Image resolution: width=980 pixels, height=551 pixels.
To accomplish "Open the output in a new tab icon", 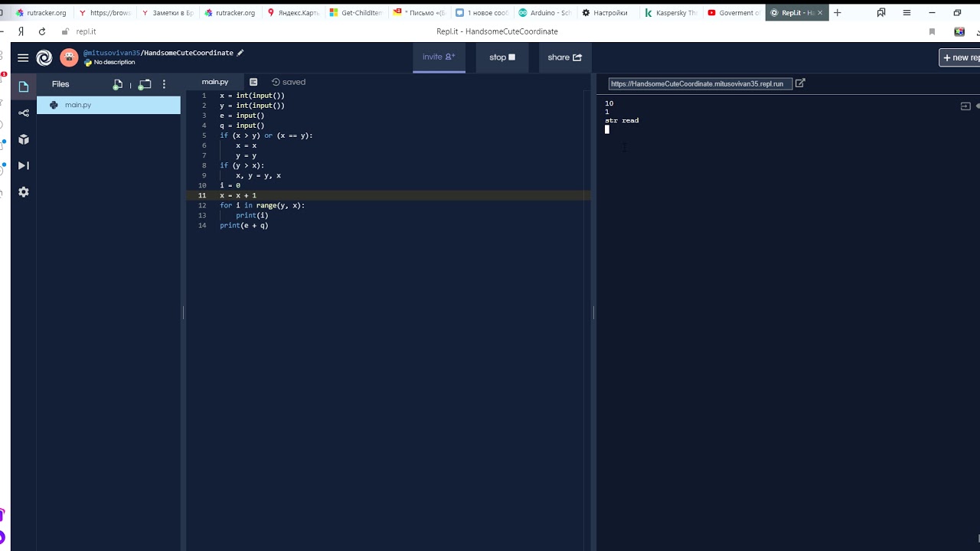I will point(800,83).
